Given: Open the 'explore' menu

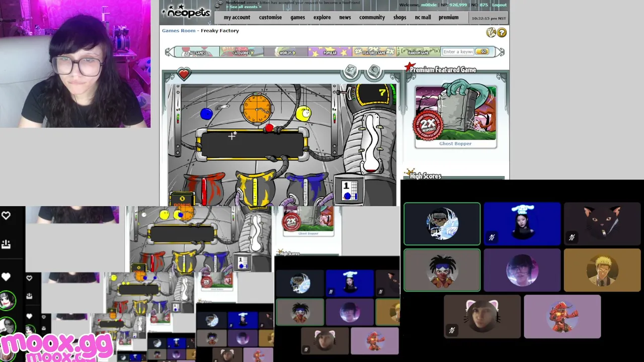Looking at the screenshot, I should coord(322,18).
